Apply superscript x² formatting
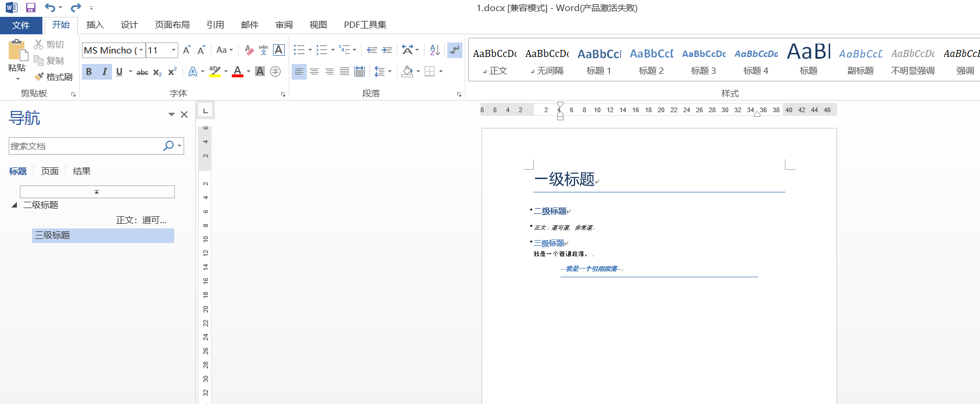 pyautogui.click(x=172, y=71)
